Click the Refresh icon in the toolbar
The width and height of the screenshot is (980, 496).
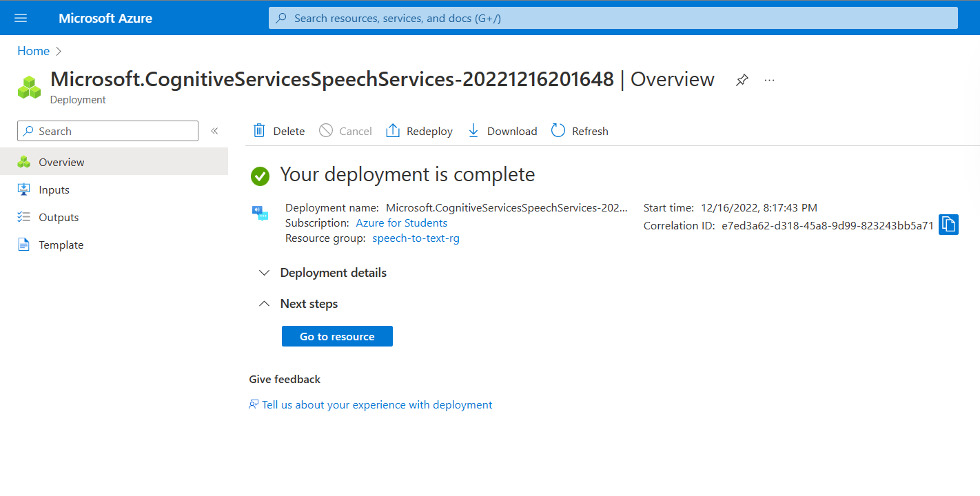tap(558, 130)
